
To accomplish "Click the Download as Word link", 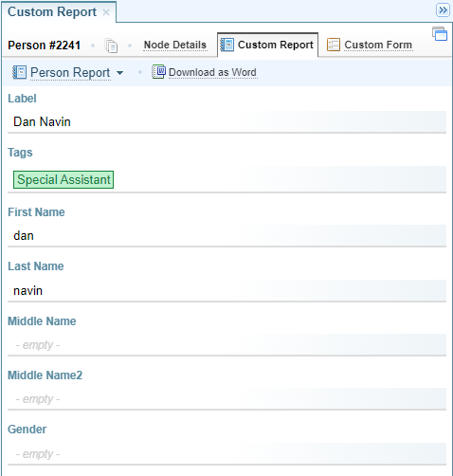I will [x=212, y=72].
